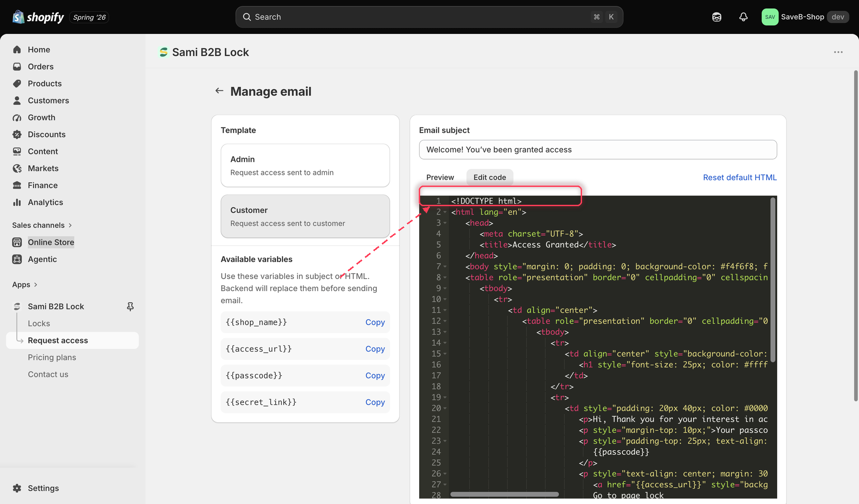Fold the body tag on line 7
This screenshot has height=504, width=859.
[445, 267]
